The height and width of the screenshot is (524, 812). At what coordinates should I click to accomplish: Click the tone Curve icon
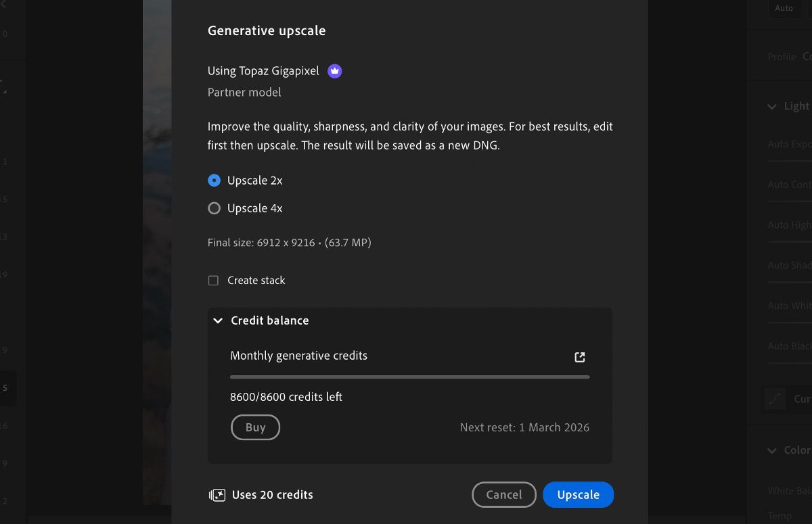[775, 399]
